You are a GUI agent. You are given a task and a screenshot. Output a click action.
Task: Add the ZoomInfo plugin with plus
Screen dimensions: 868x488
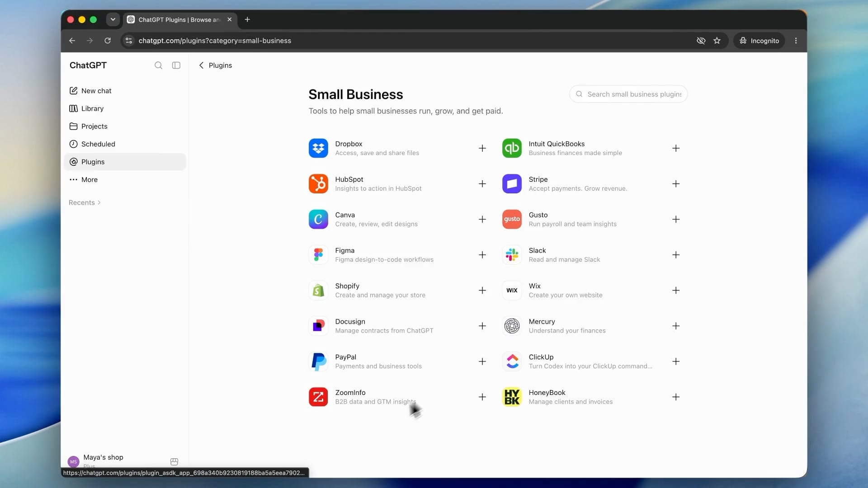click(x=482, y=397)
